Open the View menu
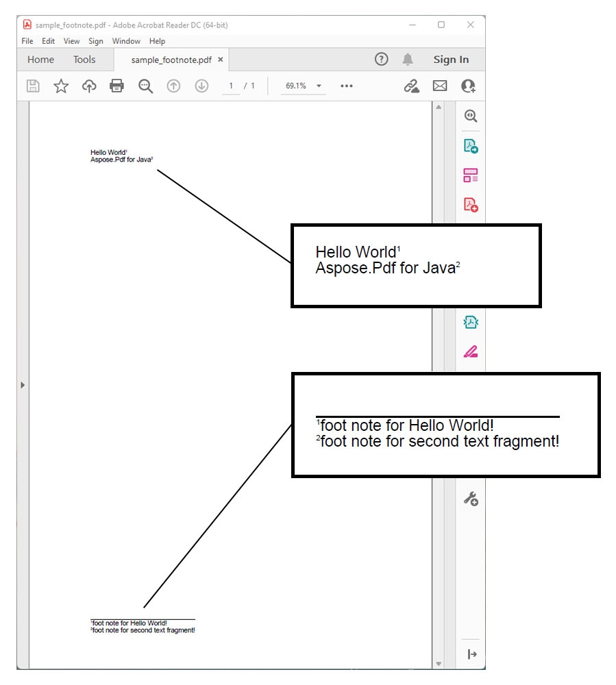This screenshot has width=616, height=685. [x=71, y=40]
